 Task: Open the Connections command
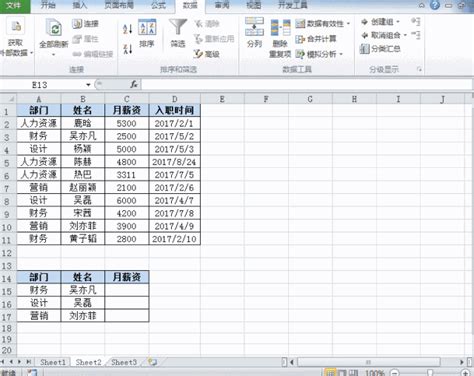coord(85,24)
